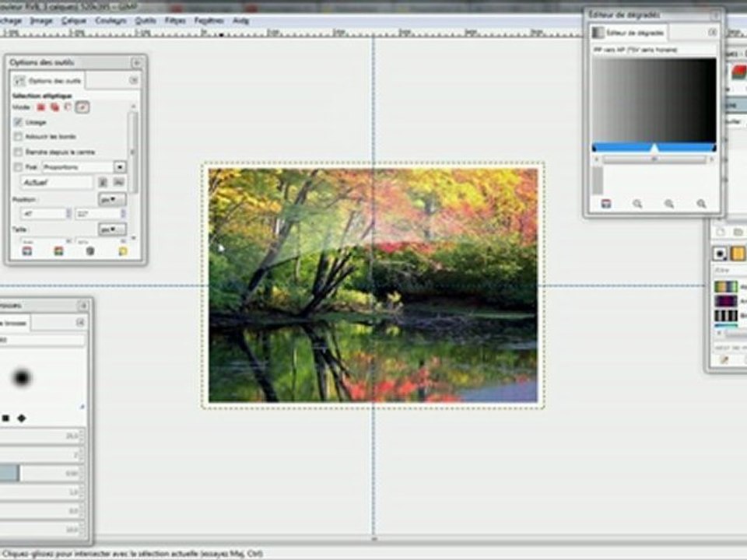
Task: Click the gradient preview in Éditeur de dégradés
Action: pos(654,100)
